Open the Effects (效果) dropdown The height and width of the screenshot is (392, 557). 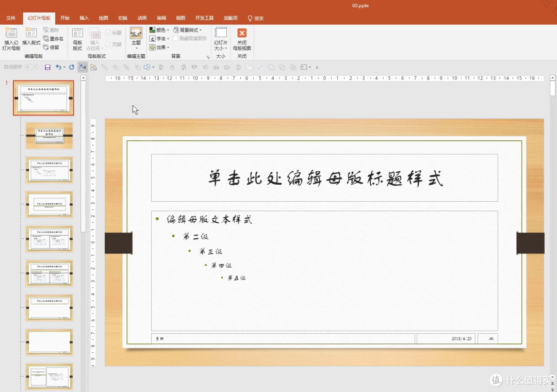159,47
